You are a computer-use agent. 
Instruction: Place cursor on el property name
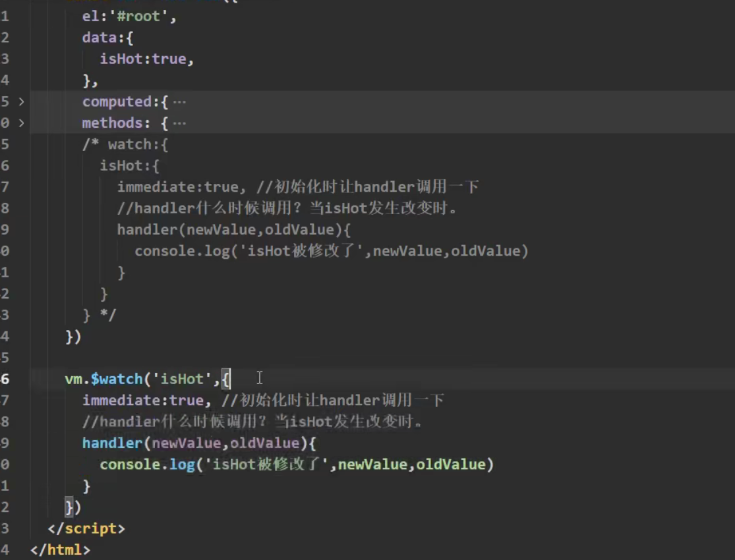point(91,16)
